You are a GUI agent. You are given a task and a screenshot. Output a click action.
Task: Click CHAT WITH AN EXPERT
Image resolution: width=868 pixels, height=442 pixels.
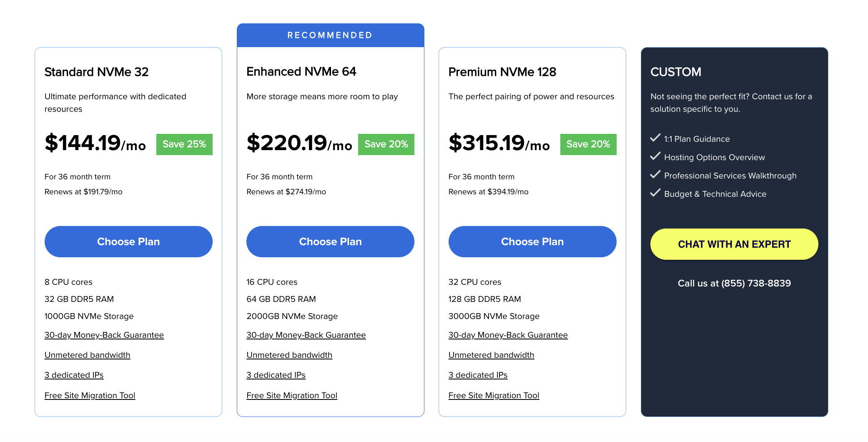734,244
